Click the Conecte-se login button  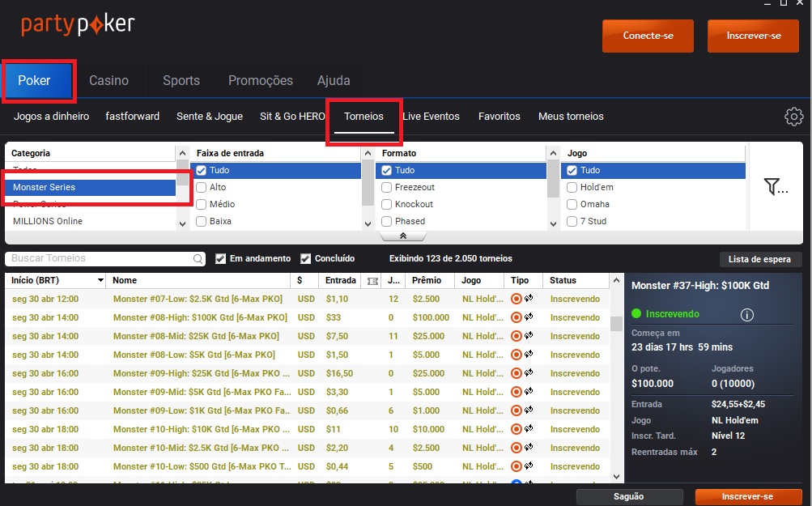point(648,36)
